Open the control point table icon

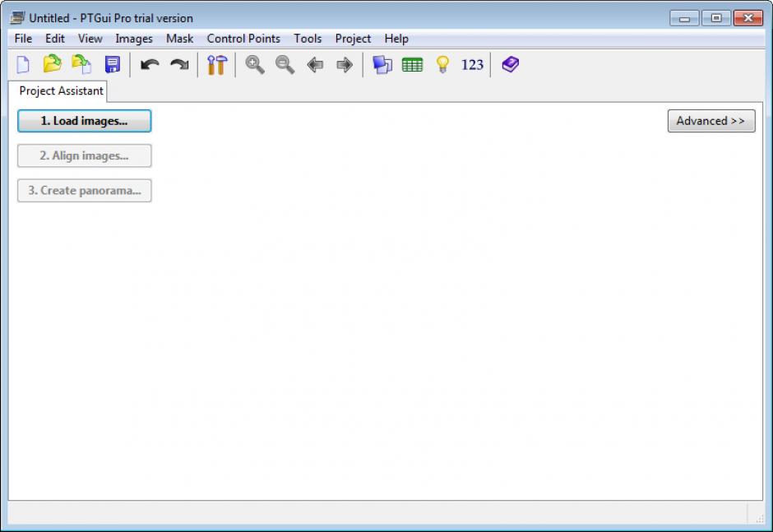412,65
